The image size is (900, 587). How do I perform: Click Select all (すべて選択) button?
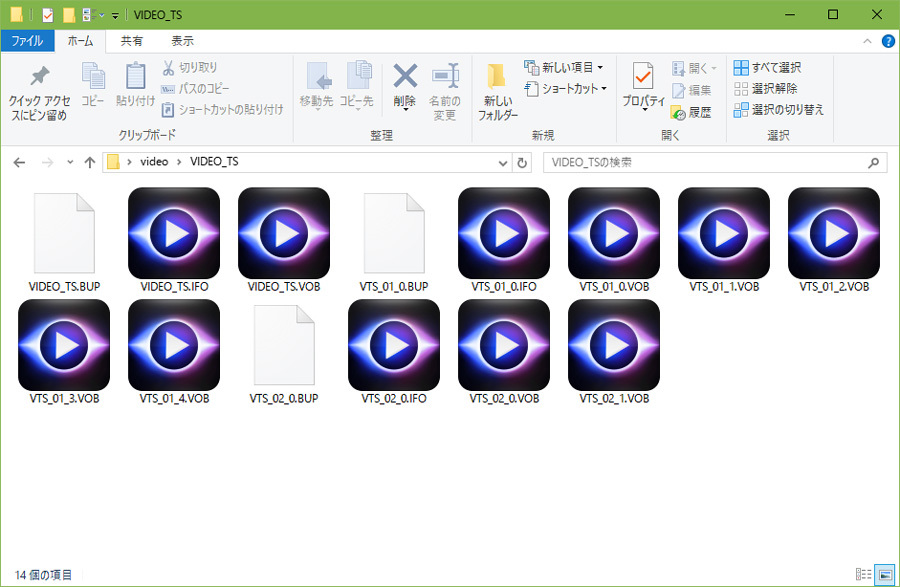pyautogui.click(x=767, y=67)
